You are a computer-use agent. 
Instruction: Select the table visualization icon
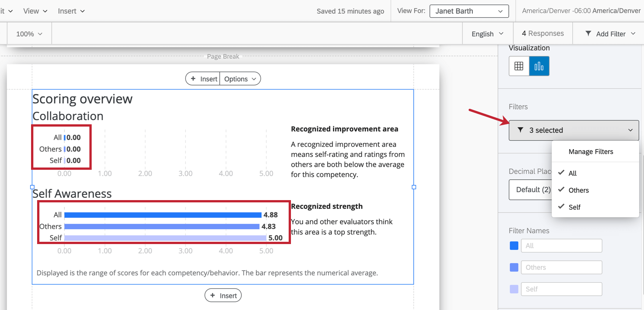click(x=519, y=66)
